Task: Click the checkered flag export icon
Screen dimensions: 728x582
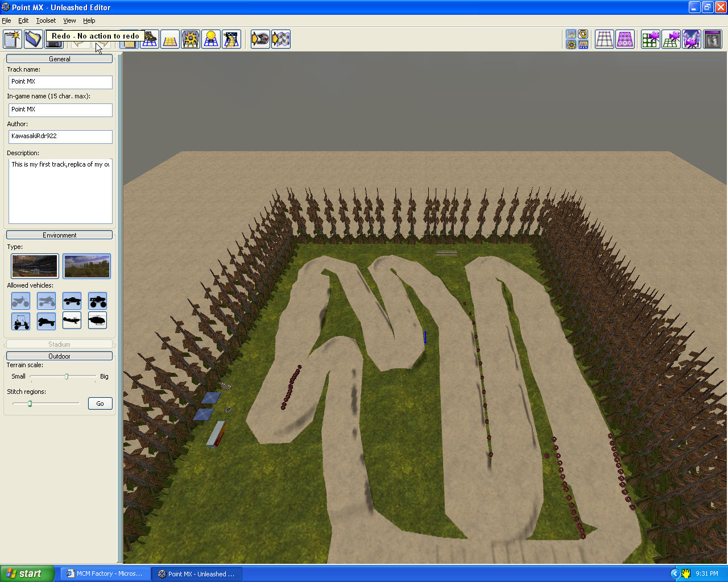Action: (x=281, y=39)
